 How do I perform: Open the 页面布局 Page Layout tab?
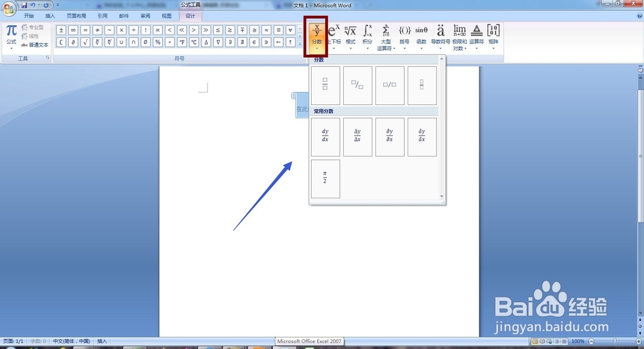coord(77,16)
